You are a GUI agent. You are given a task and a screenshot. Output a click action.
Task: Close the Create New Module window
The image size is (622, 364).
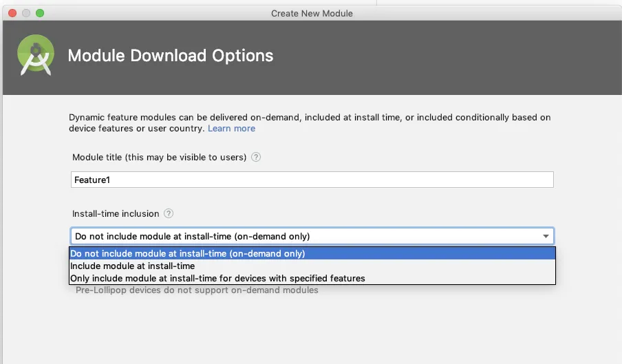pyautogui.click(x=12, y=13)
